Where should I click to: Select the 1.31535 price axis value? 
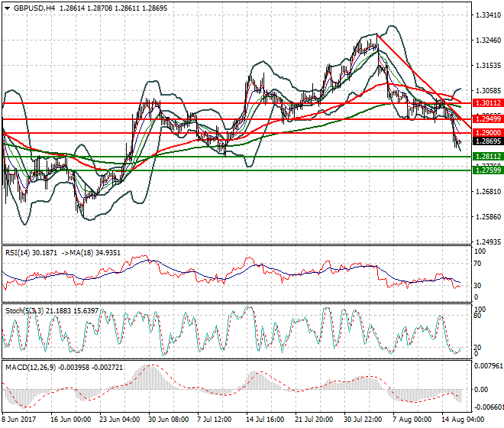(488, 65)
